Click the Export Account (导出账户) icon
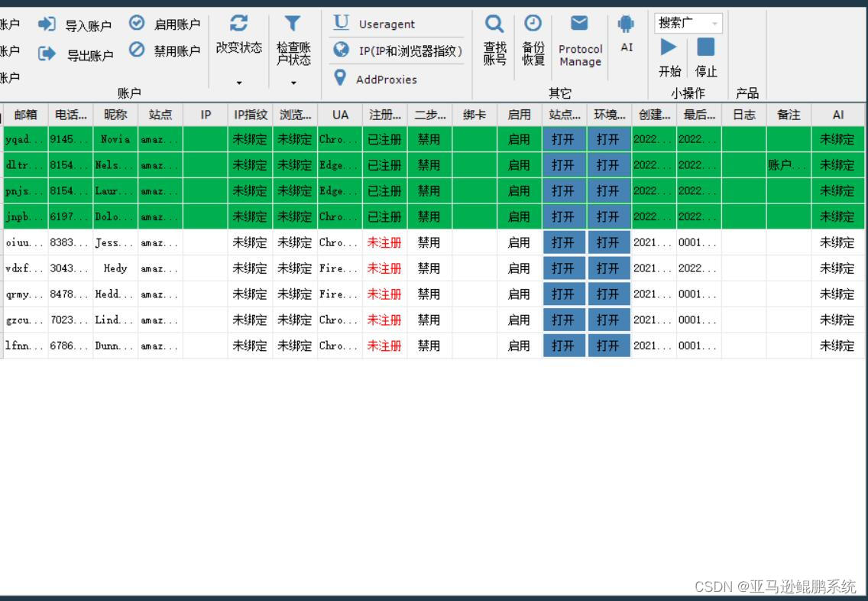 47,54
